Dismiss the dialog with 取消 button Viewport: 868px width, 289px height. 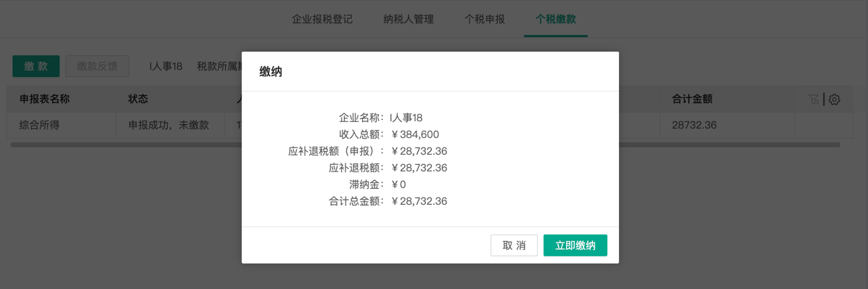pos(515,246)
